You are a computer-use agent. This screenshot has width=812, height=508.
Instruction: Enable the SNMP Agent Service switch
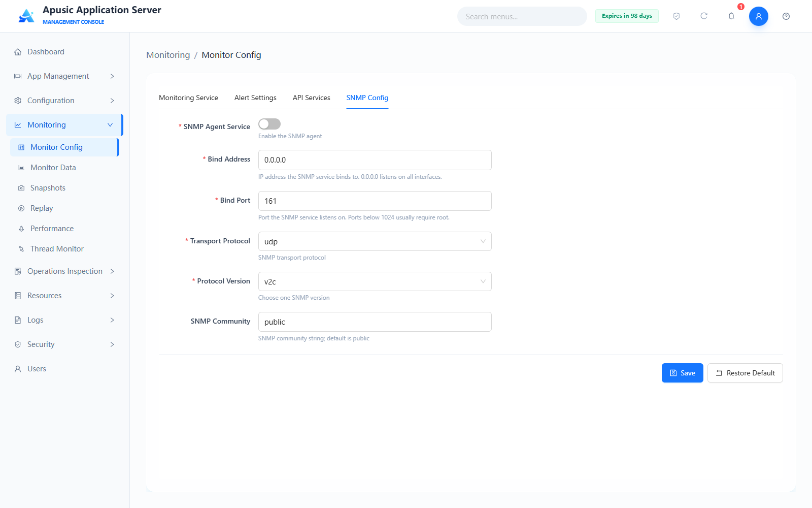pyautogui.click(x=269, y=124)
